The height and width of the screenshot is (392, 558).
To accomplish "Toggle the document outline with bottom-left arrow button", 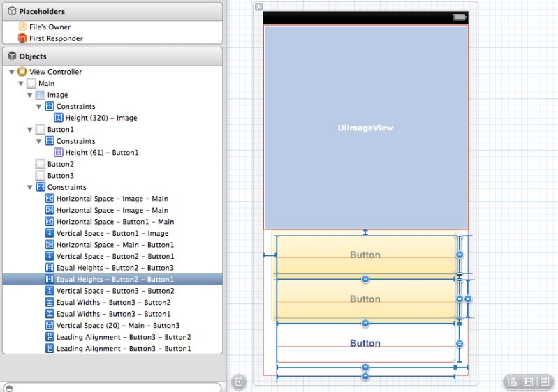I will pos(239,382).
